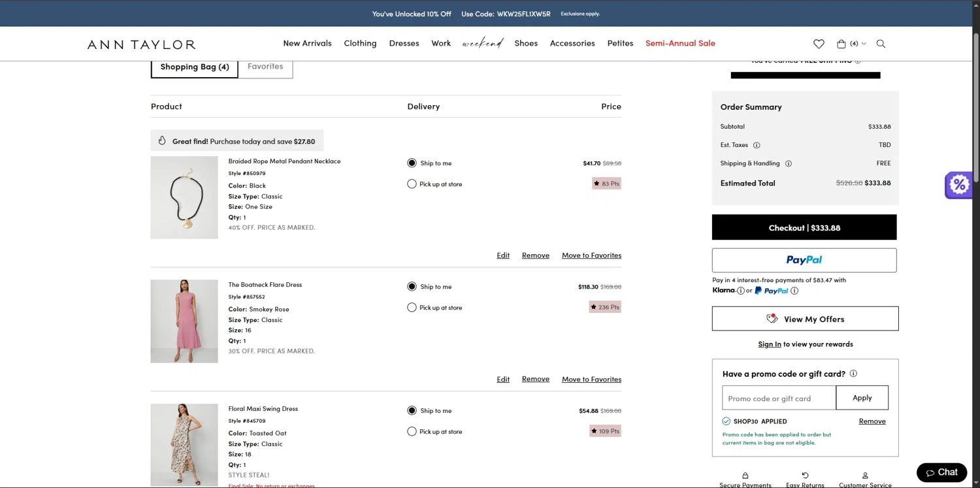Open Shoes menu
This screenshot has width=980, height=488.
[526, 43]
